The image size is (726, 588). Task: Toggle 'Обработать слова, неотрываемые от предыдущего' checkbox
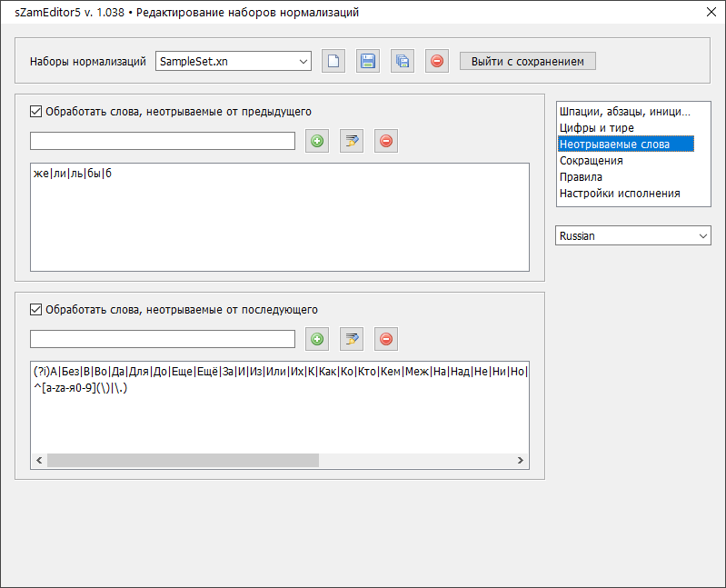pyautogui.click(x=36, y=112)
